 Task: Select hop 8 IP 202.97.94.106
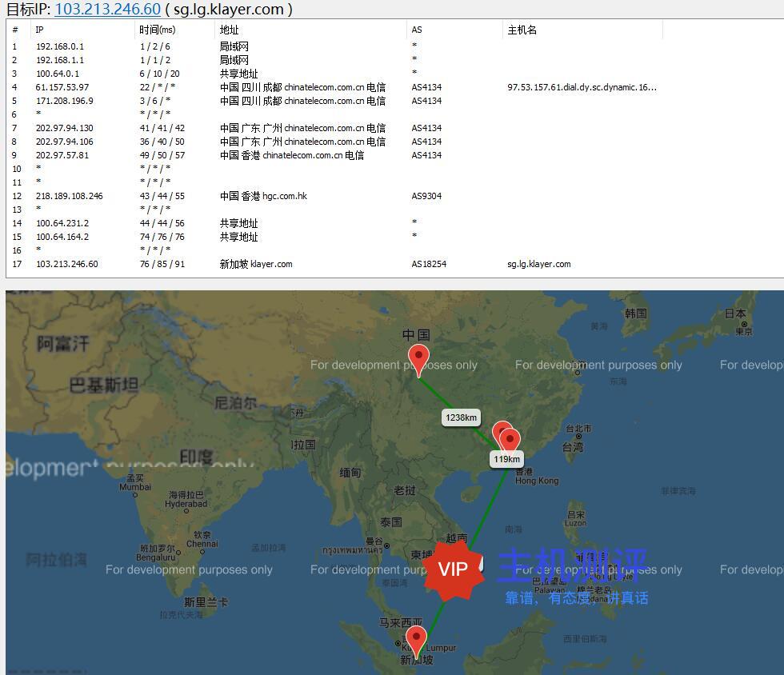65,142
